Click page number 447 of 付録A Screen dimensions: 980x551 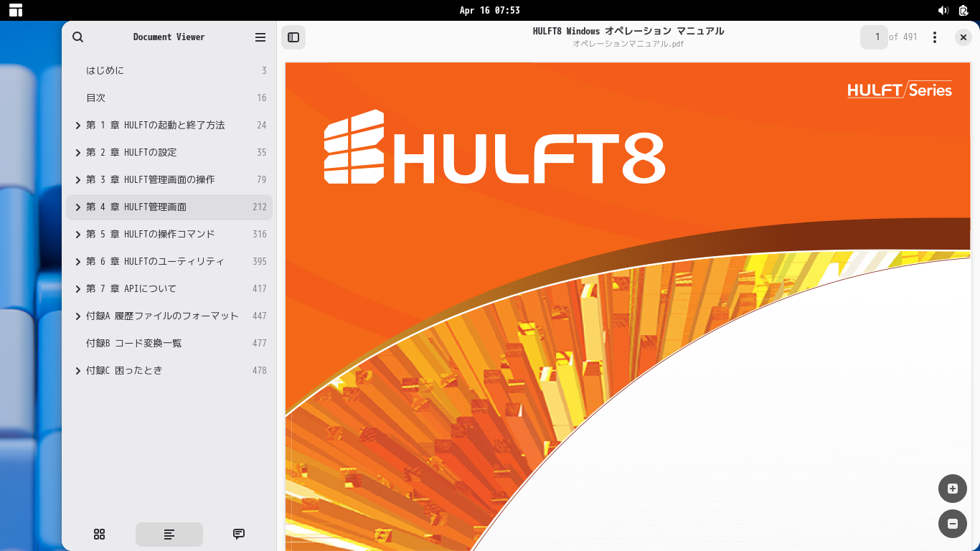pos(260,316)
